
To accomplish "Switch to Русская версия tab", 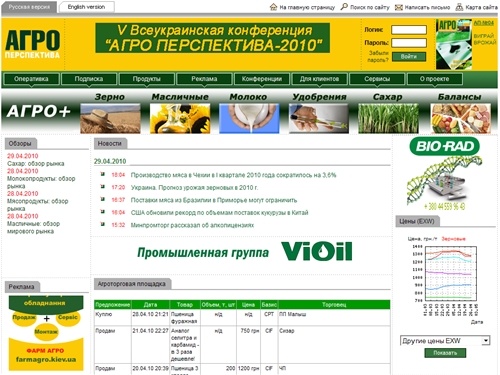I will coord(29,7).
